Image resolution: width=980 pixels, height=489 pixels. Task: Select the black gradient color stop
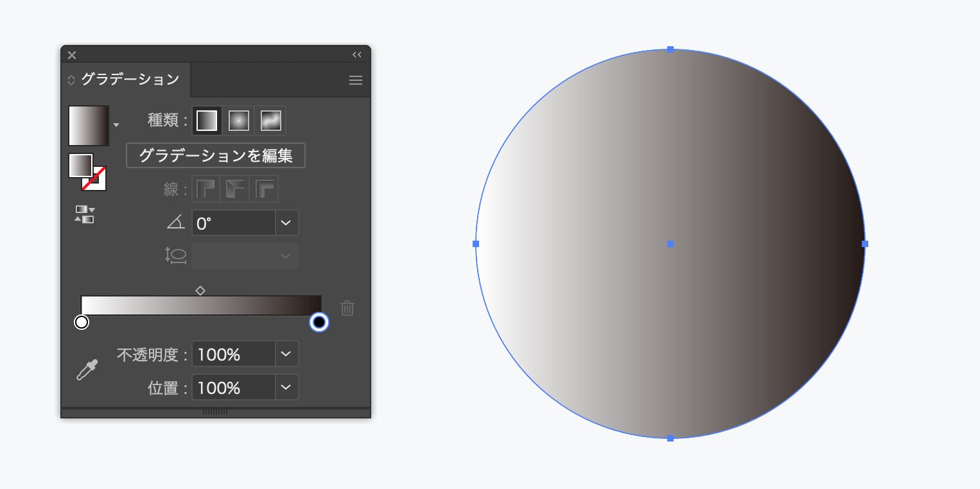(x=319, y=322)
